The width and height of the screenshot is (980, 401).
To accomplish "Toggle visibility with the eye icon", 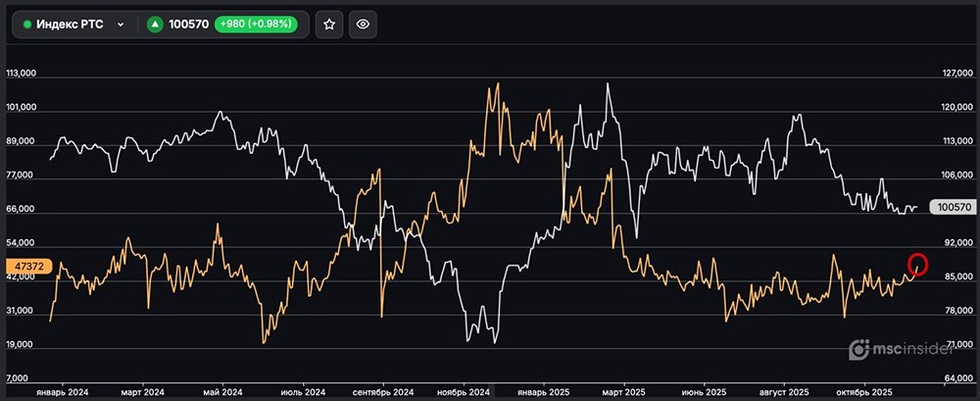I will pos(363,25).
